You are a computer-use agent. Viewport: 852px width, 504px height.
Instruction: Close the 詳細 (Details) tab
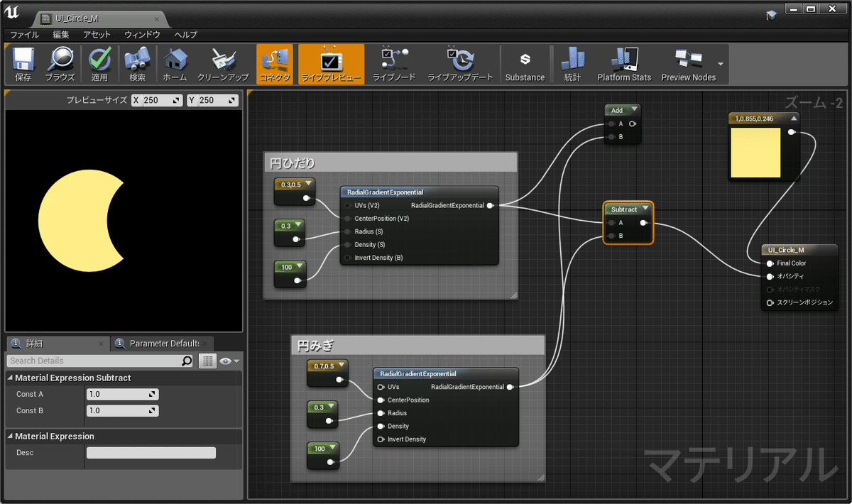(101, 344)
